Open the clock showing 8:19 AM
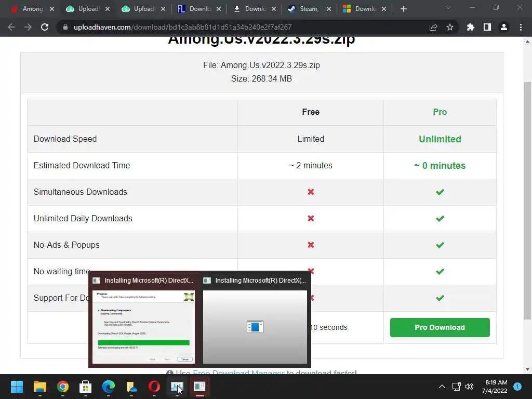 pos(495,387)
